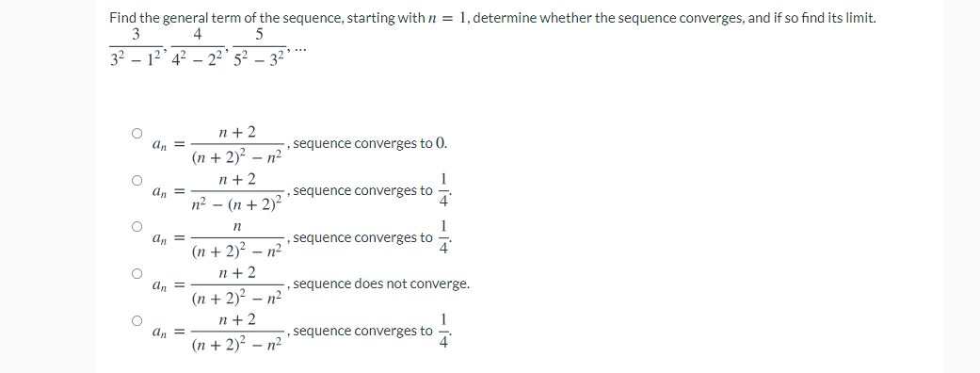
Task: Click the "sequence converges to 0" answer text
Action: pyautogui.click(x=371, y=144)
